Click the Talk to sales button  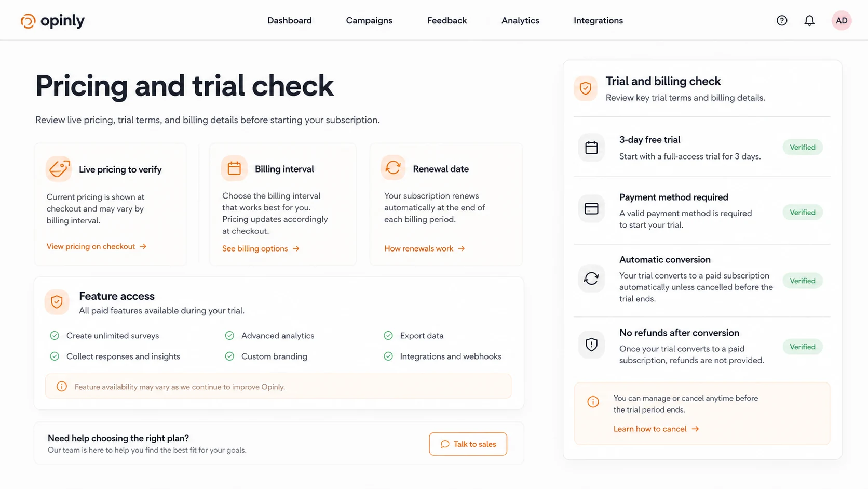(x=468, y=444)
